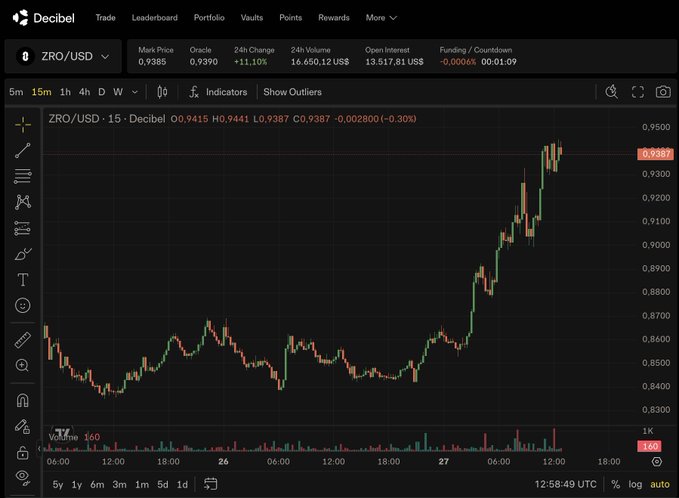Set chart range to 6m
The image size is (679, 498).
pos(97,485)
